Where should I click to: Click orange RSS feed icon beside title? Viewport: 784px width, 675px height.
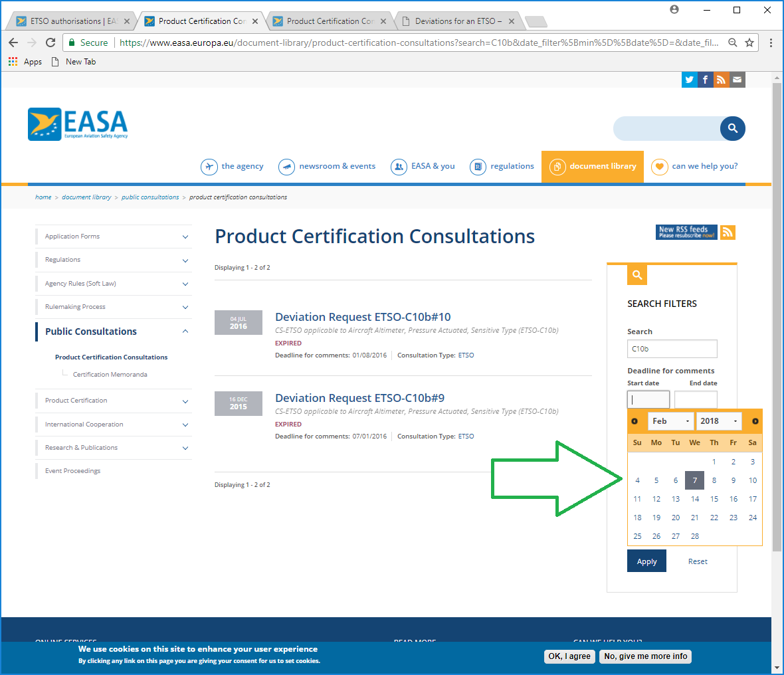[x=728, y=232]
